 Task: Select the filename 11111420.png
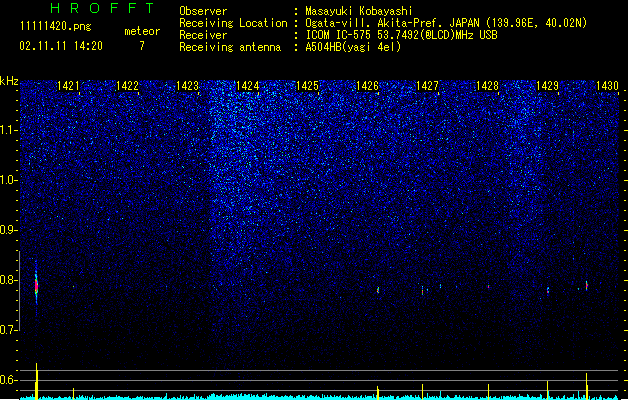[55, 27]
